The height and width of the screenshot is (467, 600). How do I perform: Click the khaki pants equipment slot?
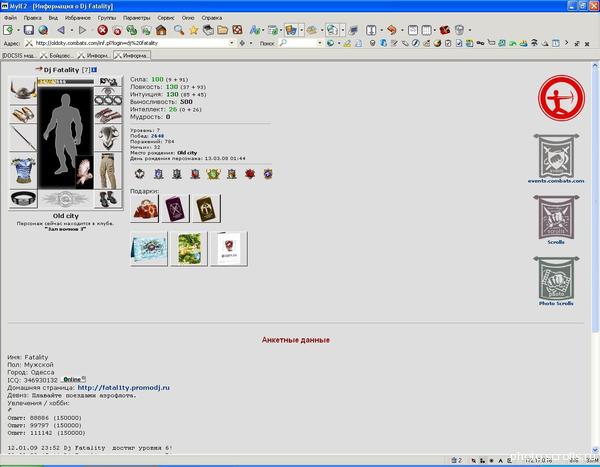coord(108,171)
